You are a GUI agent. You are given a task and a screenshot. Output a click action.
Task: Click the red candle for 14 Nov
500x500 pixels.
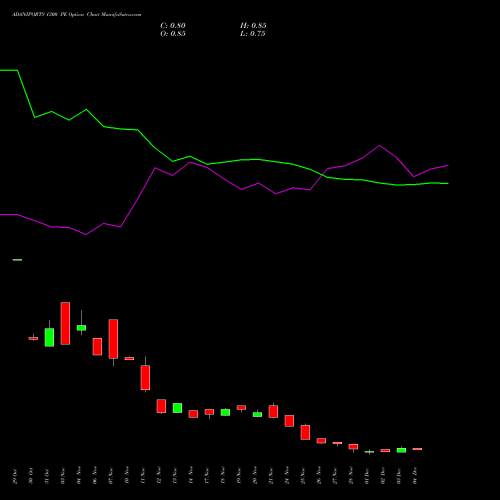pos(193,414)
